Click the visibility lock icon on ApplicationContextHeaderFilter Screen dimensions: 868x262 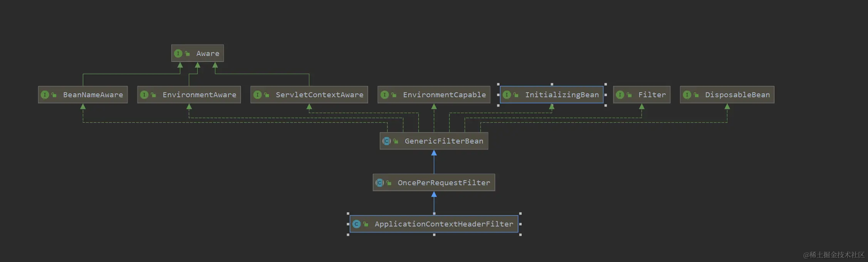[366, 224]
